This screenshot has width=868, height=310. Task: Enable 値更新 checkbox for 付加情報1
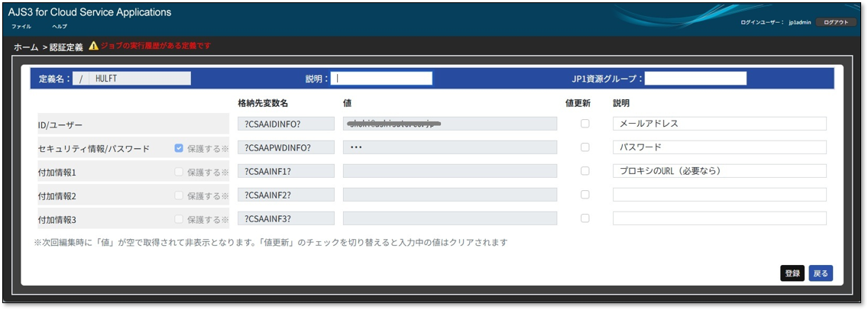click(585, 171)
